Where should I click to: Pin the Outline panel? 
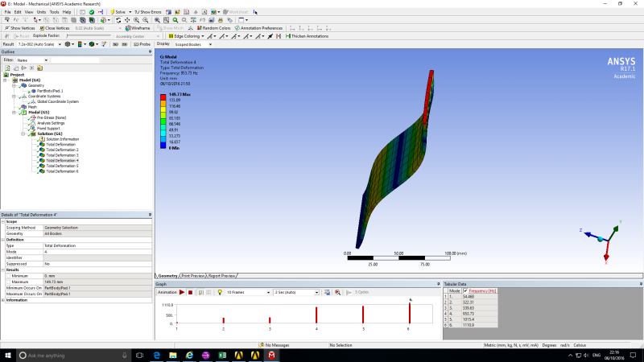(150, 51)
